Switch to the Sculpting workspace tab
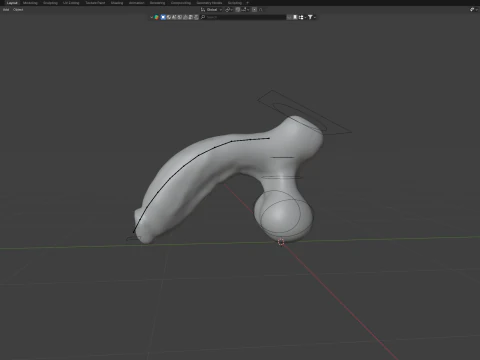480x360 pixels. [x=50, y=3]
